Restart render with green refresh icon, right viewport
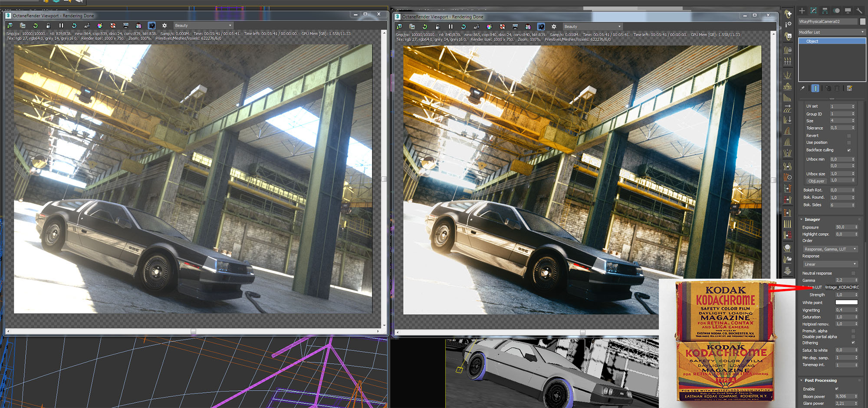868x408 pixels. pos(425,26)
